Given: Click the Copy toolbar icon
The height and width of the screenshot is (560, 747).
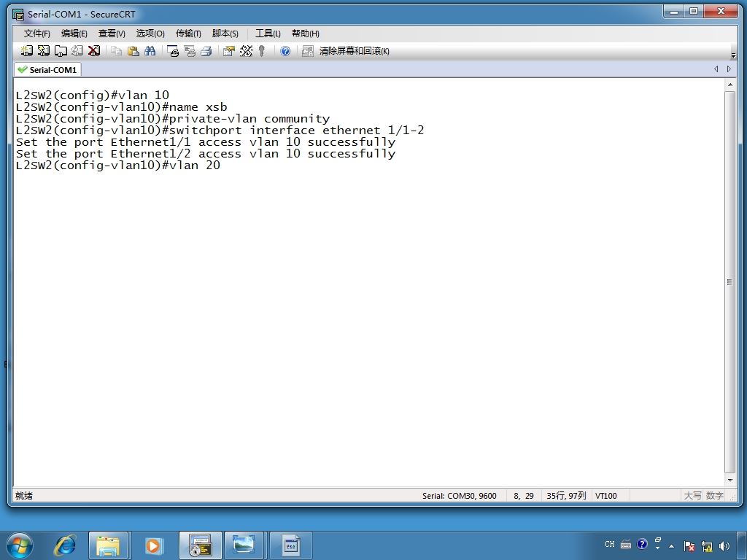Looking at the screenshot, I should (x=116, y=51).
